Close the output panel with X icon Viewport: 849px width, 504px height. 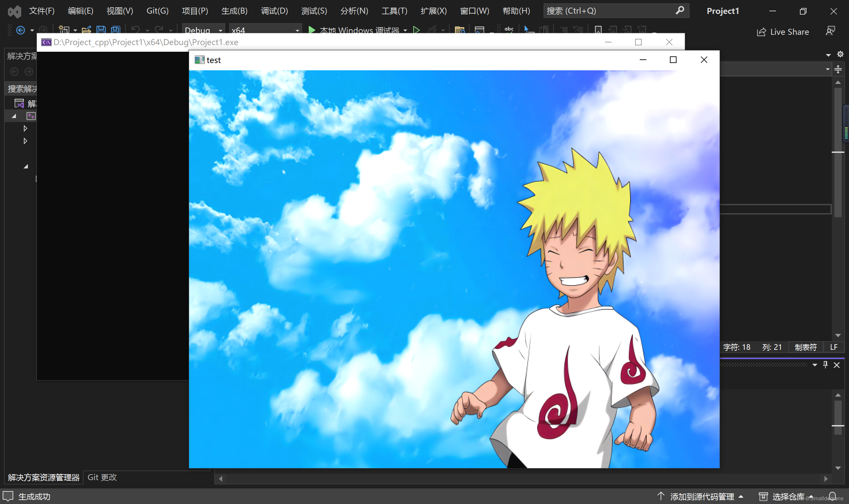[x=837, y=365]
